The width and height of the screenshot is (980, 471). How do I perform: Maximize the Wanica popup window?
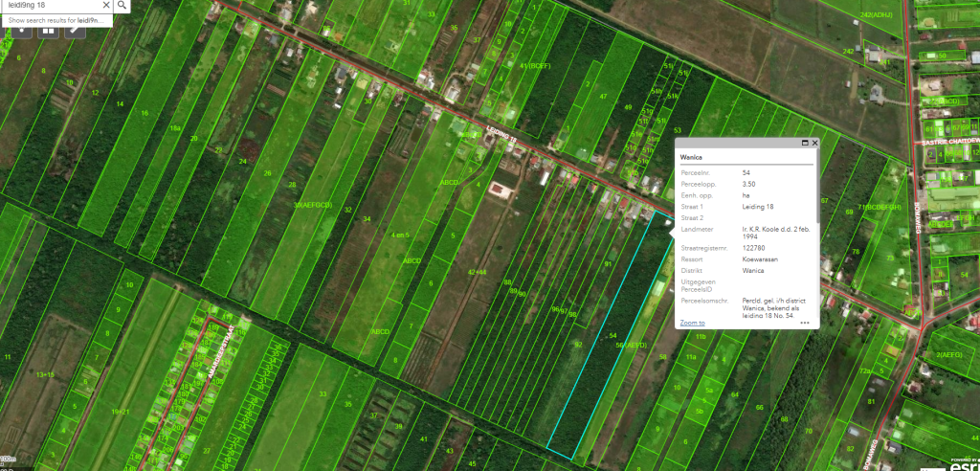click(x=805, y=143)
